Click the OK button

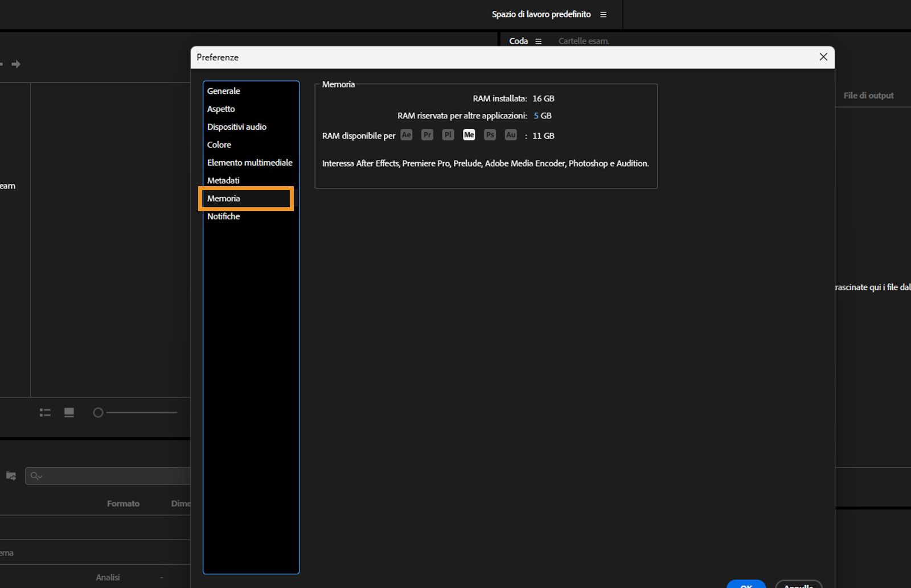click(x=746, y=585)
